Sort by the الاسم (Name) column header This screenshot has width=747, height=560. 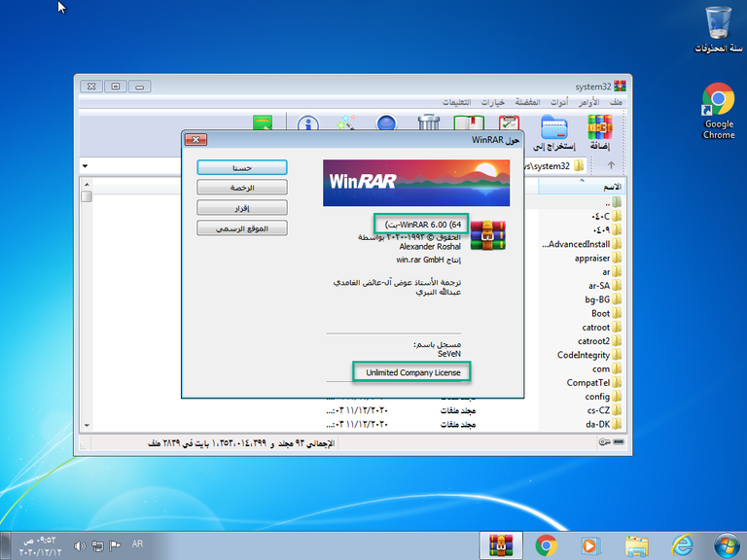[582, 187]
